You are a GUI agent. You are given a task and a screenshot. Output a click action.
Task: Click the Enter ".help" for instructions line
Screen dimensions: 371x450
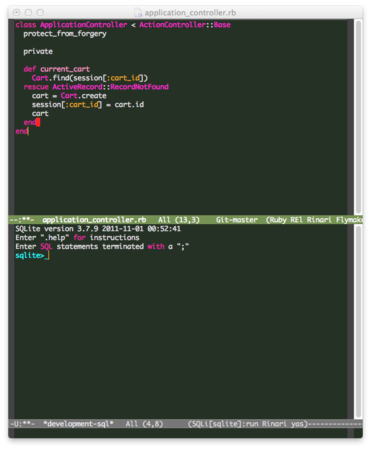77,238
